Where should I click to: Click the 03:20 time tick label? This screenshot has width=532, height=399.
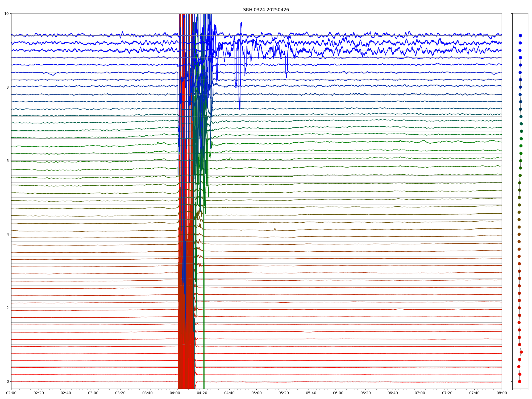(120, 393)
